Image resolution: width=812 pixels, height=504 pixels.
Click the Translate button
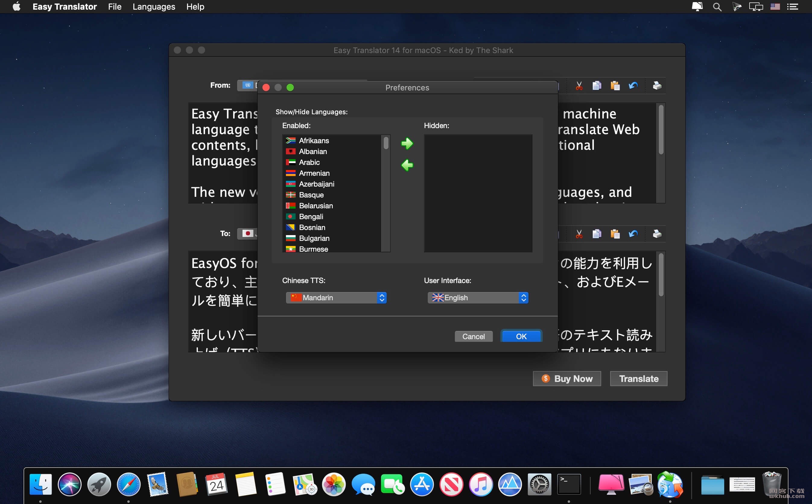tap(639, 379)
